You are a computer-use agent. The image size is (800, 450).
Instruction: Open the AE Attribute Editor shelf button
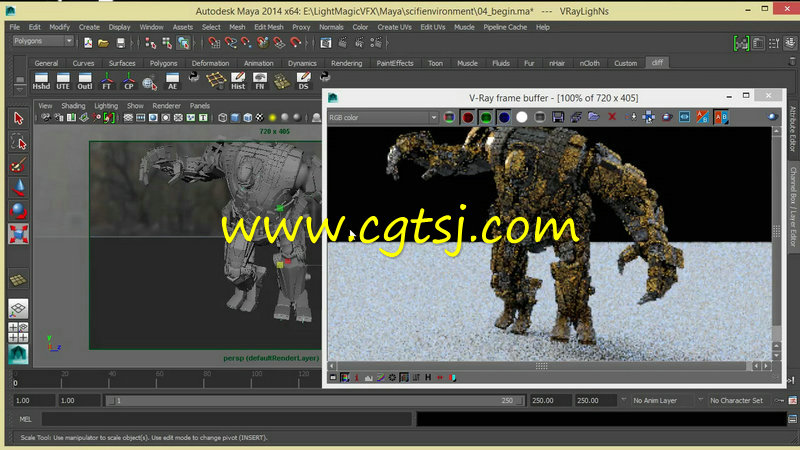click(172, 81)
